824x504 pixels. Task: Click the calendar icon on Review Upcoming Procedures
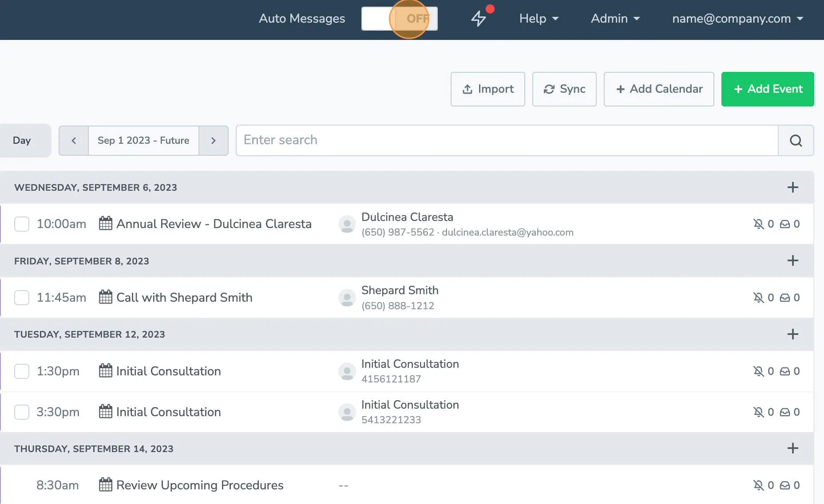(x=105, y=485)
